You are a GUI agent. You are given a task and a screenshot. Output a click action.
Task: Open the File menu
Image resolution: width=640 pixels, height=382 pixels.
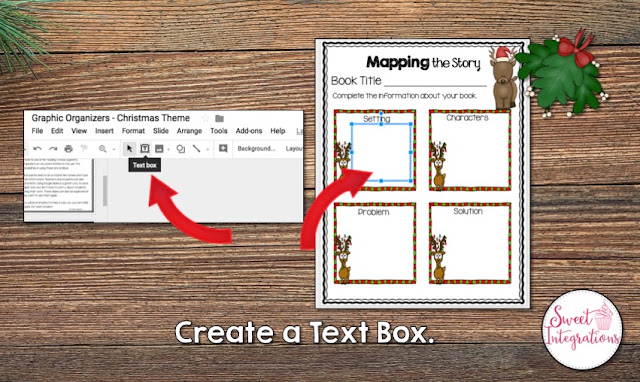point(37,131)
